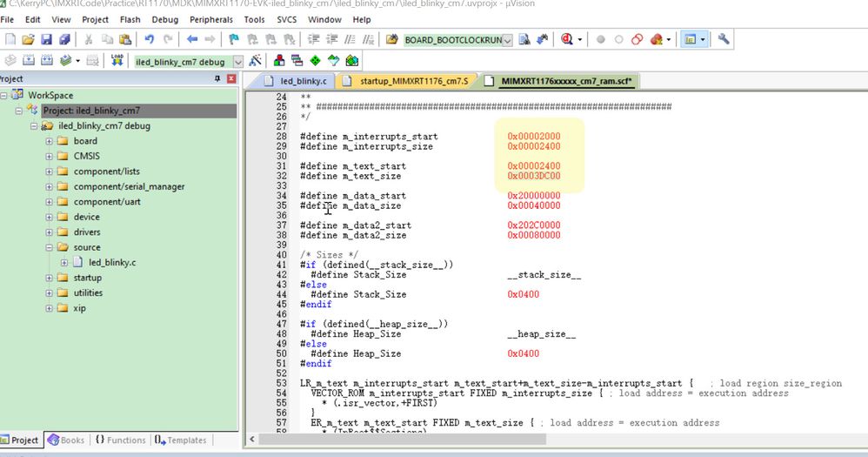The image size is (868, 457).
Task: Click the Undo arrow icon
Action: (x=149, y=39)
